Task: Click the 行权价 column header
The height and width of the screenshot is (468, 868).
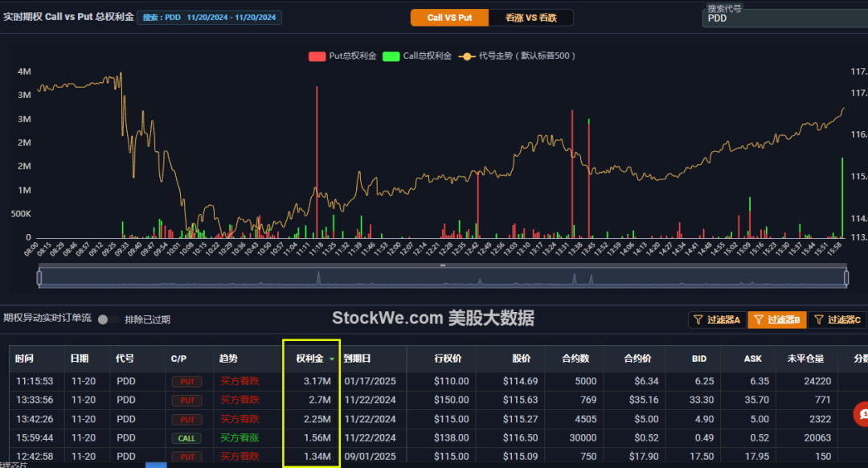Action: [448, 359]
